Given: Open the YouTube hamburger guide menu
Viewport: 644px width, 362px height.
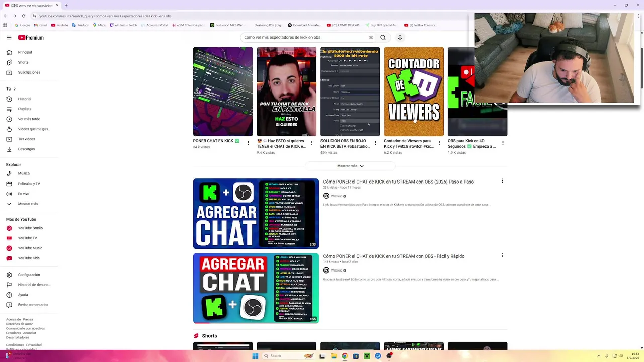Looking at the screenshot, I should (9, 38).
